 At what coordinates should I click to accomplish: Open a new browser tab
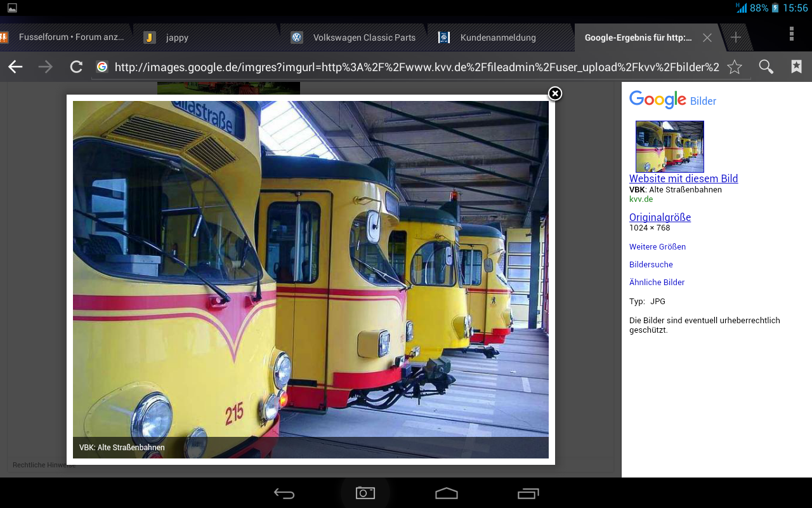(x=736, y=37)
